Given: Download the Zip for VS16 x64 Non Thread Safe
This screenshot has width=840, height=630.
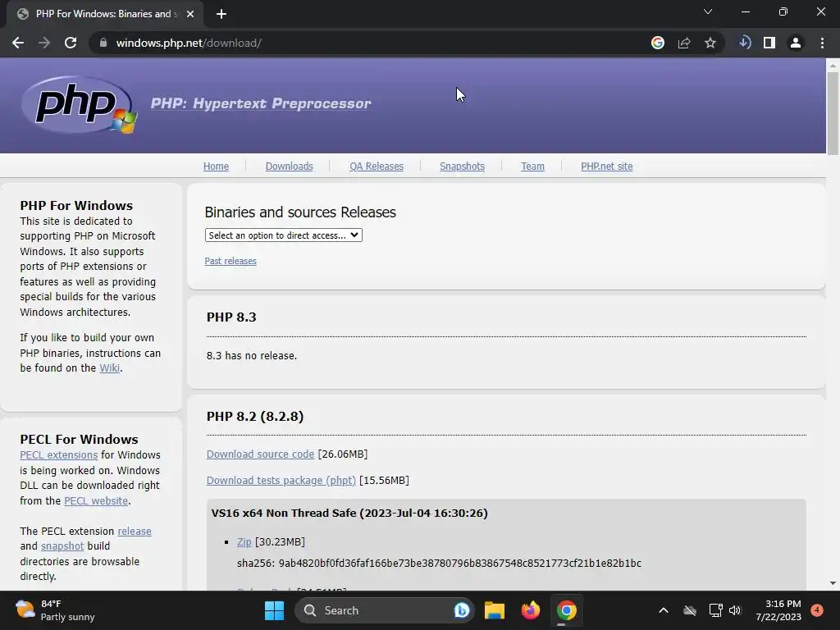Looking at the screenshot, I should click(x=244, y=542).
